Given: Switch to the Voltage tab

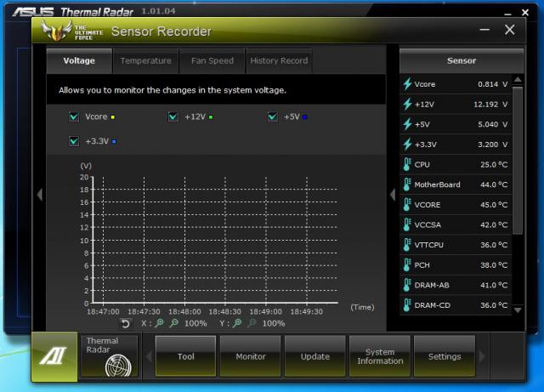Looking at the screenshot, I should click(79, 60).
